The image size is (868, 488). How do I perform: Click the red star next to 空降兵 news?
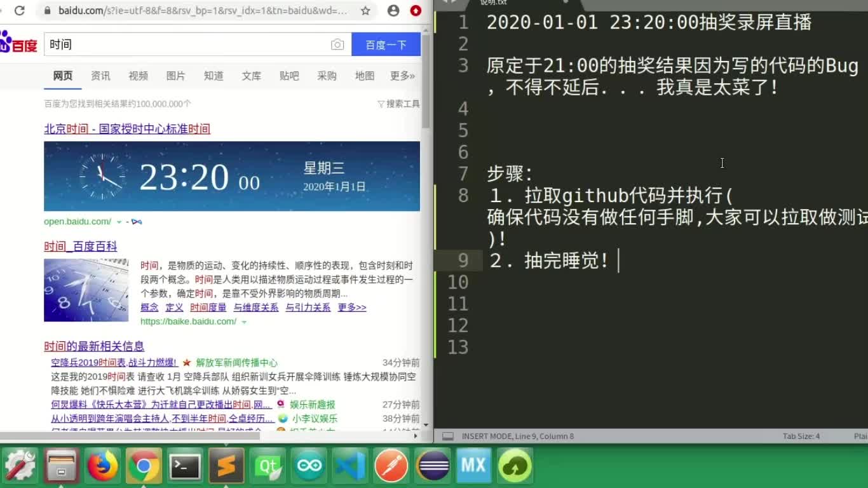click(187, 363)
